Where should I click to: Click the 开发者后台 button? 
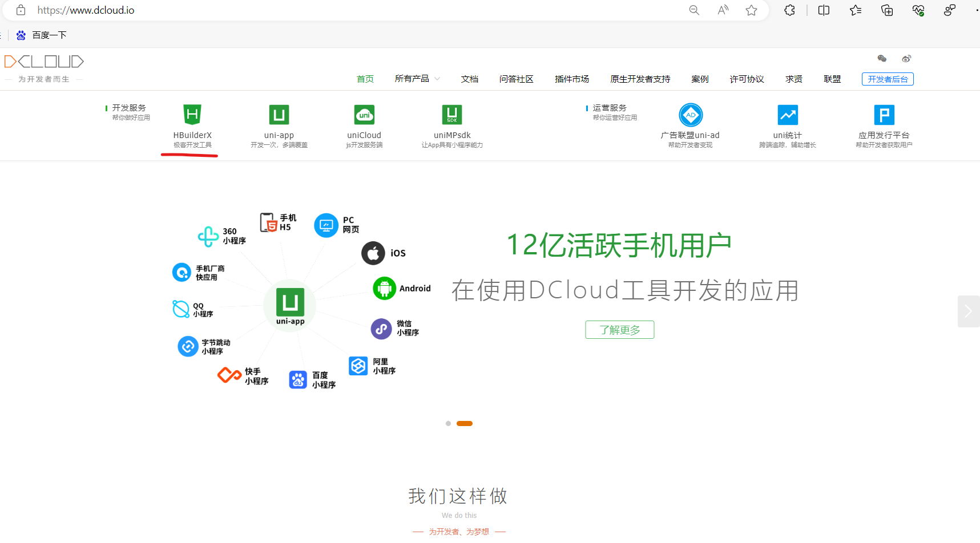(x=888, y=79)
